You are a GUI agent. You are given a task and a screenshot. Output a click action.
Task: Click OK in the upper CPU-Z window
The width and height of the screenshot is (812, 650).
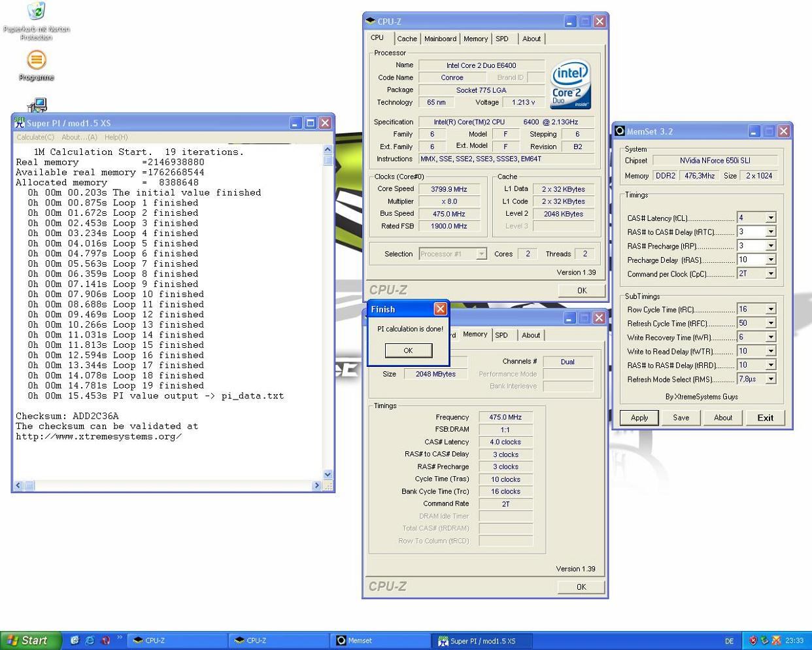click(x=582, y=290)
